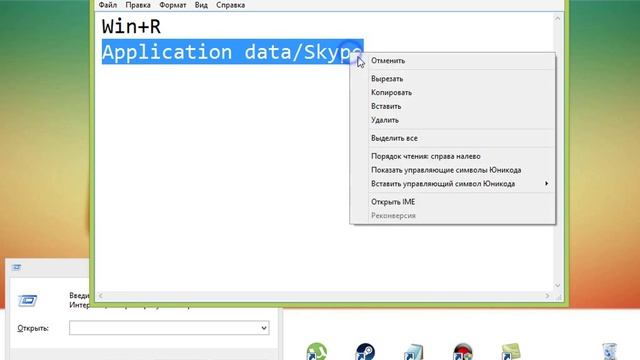This screenshot has height=360, width=640.
Task: Click Notepad vertical scrollbar up arrow
Action: [558, 18]
